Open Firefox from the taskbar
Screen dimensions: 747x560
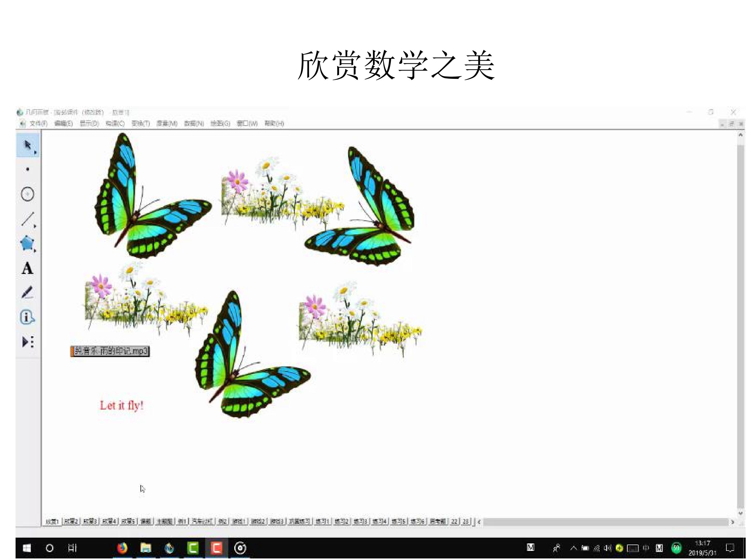click(122, 548)
